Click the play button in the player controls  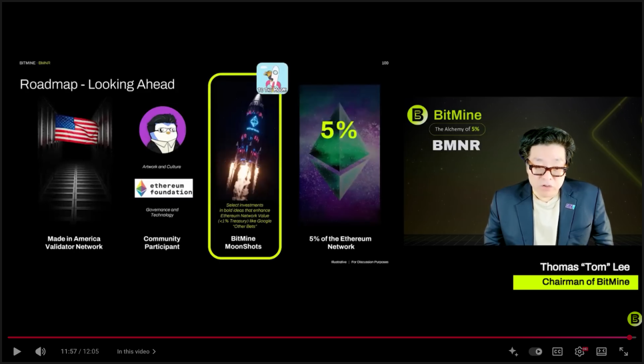[17, 351]
